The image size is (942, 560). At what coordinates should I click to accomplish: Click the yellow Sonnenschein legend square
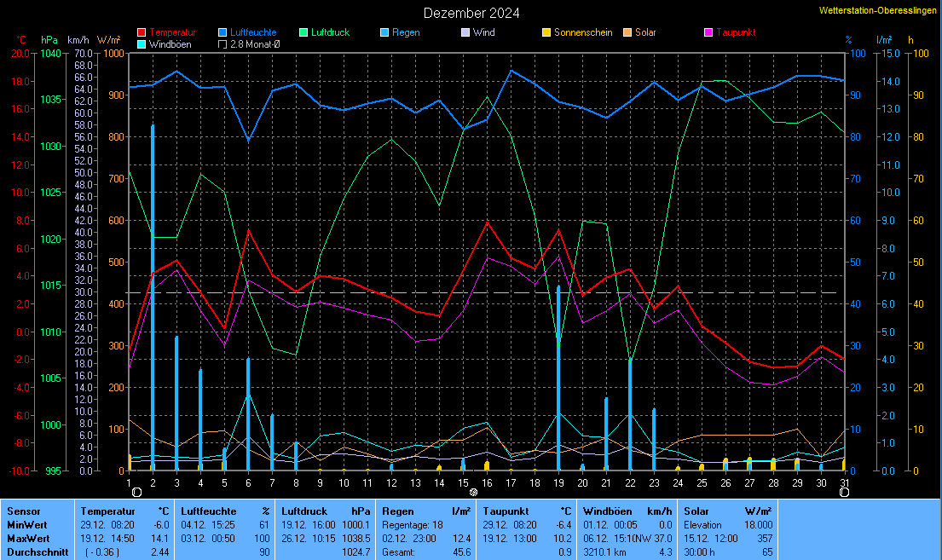coord(546,32)
